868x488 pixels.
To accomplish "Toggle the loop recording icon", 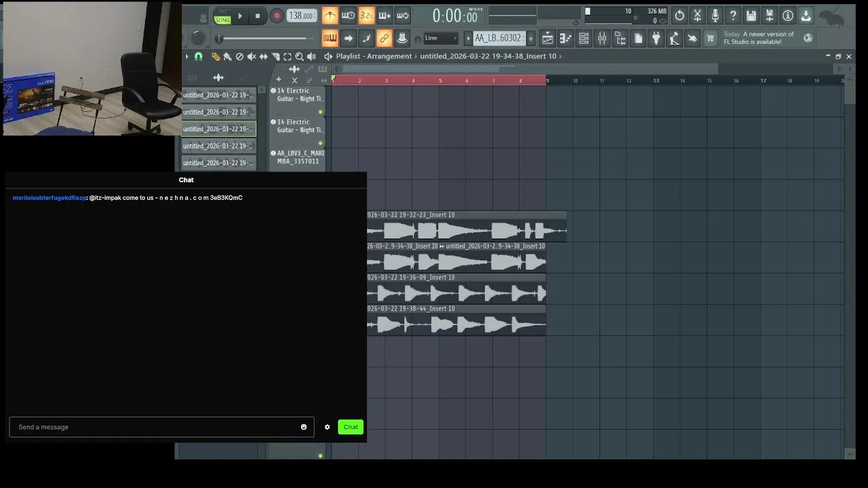I will click(403, 16).
